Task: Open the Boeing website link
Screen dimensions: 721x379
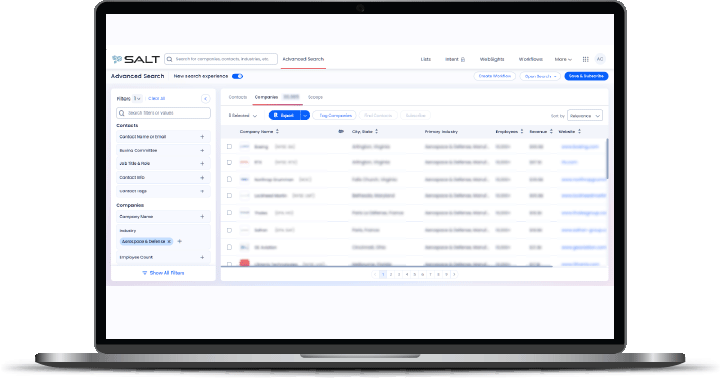Action: pos(580,147)
